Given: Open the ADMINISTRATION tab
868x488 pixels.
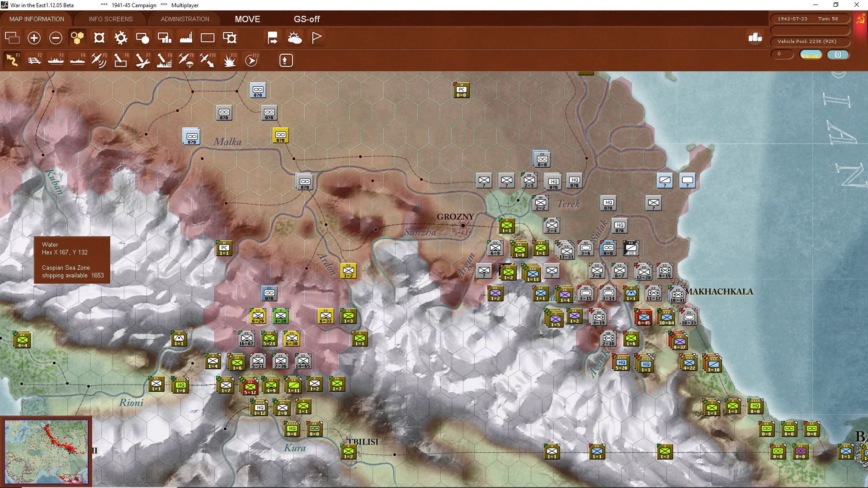Looking at the screenshot, I should [x=185, y=19].
